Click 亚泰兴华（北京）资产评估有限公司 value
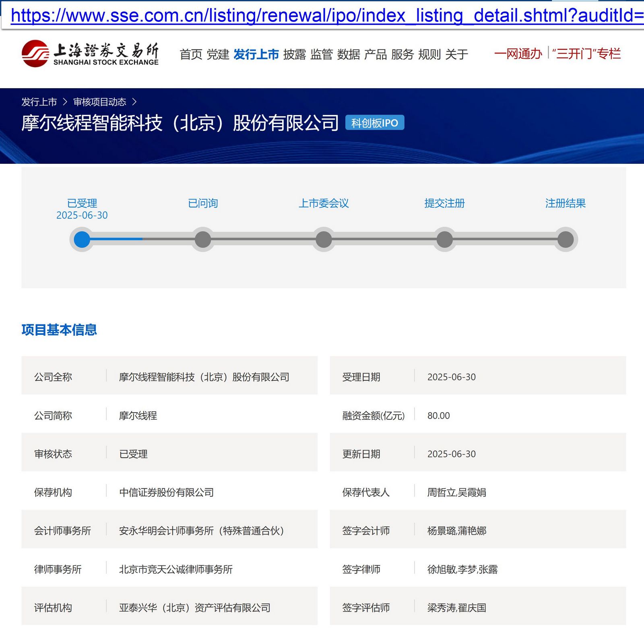Image resolution: width=644 pixels, height=644 pixels. (x=195, y=608)
